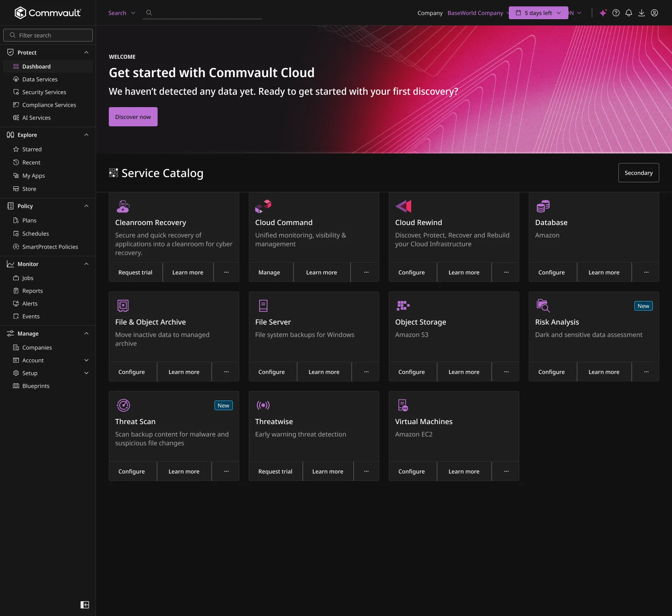The height and width of the screenshot is (616, 672).
Task: Click the Filter search input field
Action: tap(48, 35)
